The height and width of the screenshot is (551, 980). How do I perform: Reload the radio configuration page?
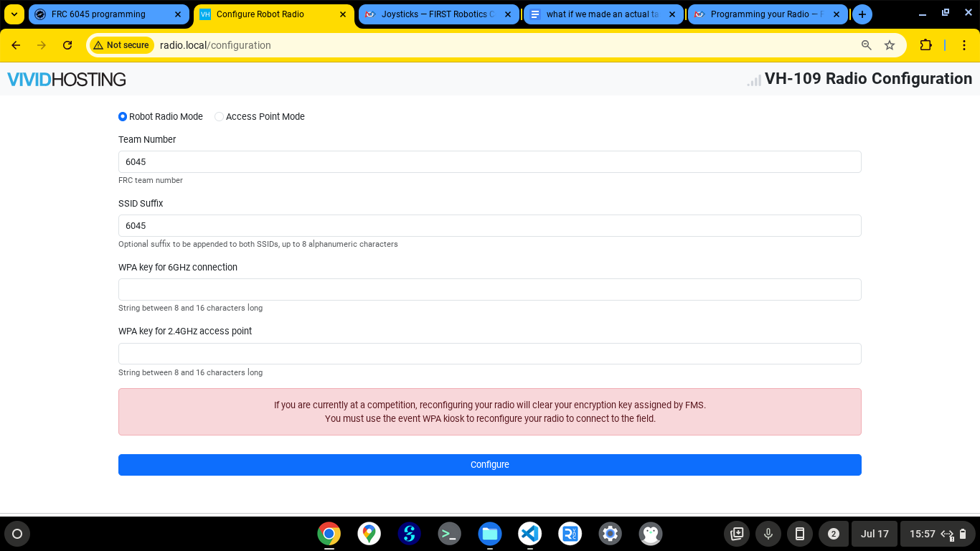click(67, 45)
